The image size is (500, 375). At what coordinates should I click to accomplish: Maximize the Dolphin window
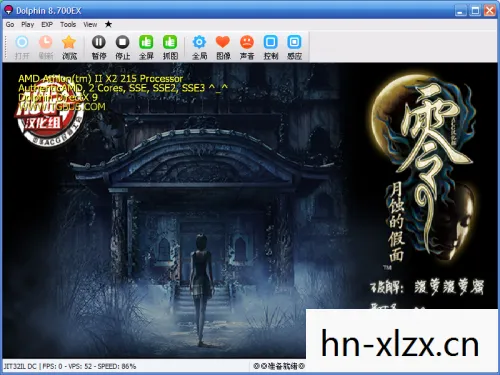point(475,11)
